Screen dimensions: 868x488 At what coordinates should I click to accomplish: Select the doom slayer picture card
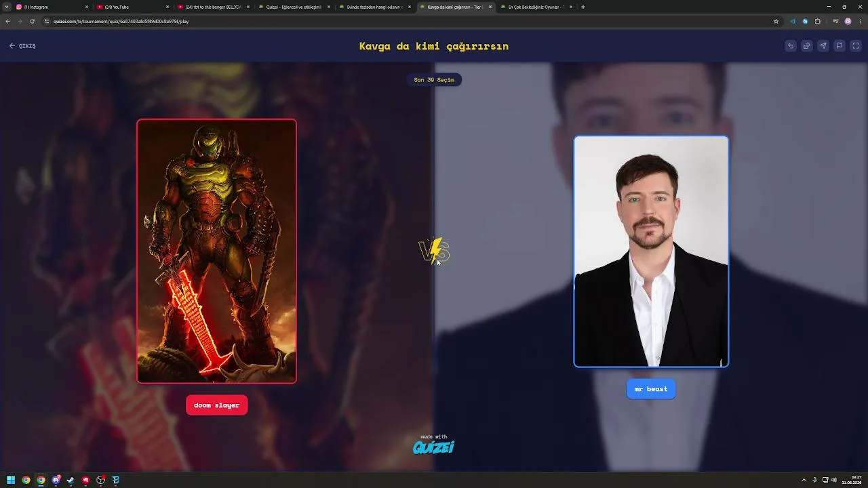pyautogui.click(x=217, y=251)
